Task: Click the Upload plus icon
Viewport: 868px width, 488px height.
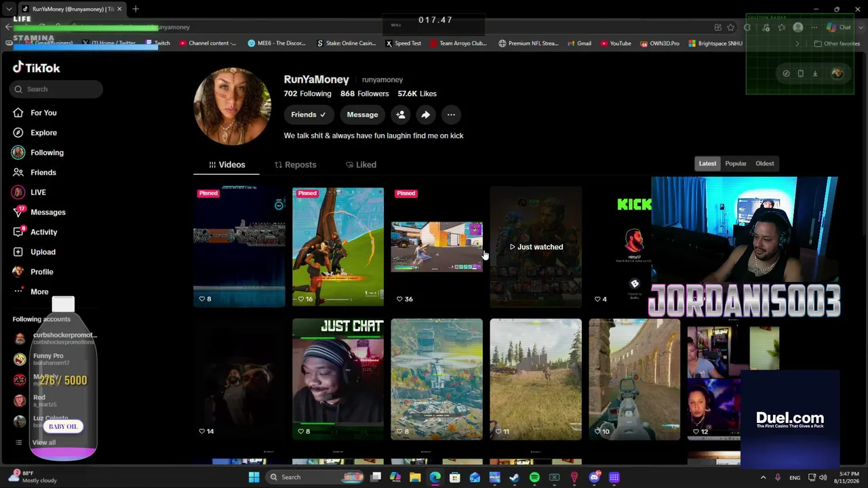Action: tap(18, 251)
